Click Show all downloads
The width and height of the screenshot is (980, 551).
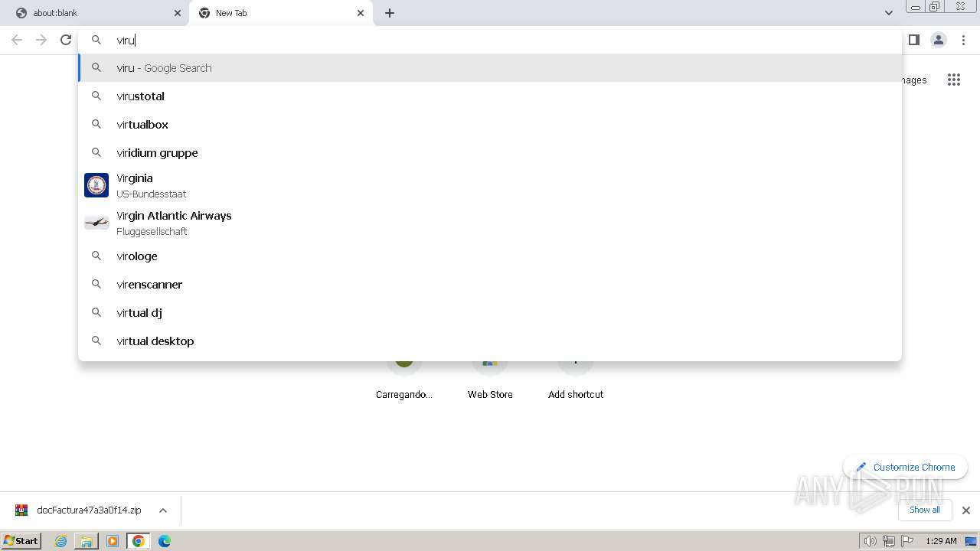click(925, 510)
